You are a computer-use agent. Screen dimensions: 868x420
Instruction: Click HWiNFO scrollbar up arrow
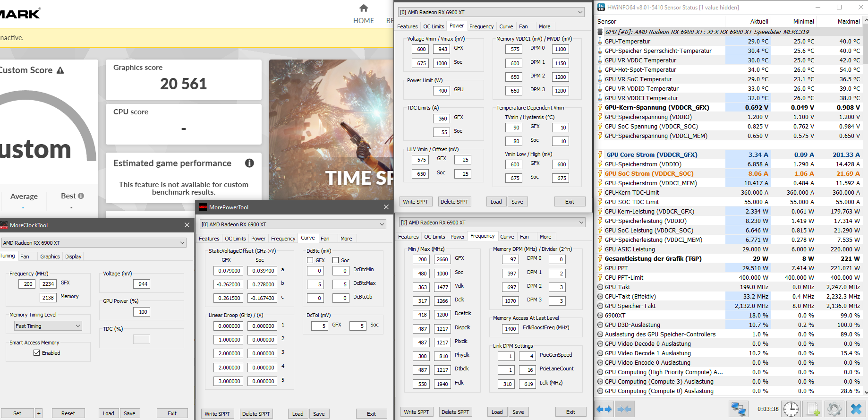coord(866,20)
